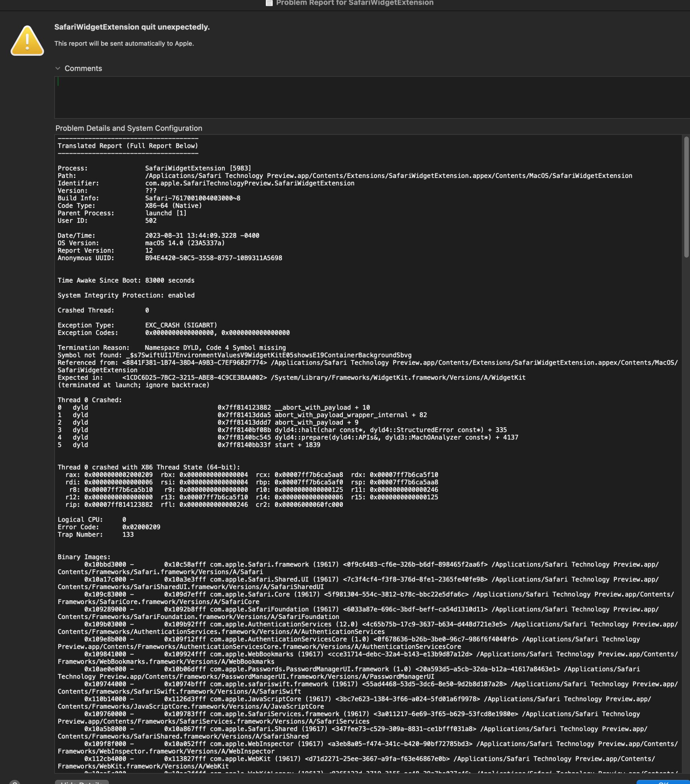Click the frame 'abort_with_payload_wrapper_internal + 82'

(351, 415)
